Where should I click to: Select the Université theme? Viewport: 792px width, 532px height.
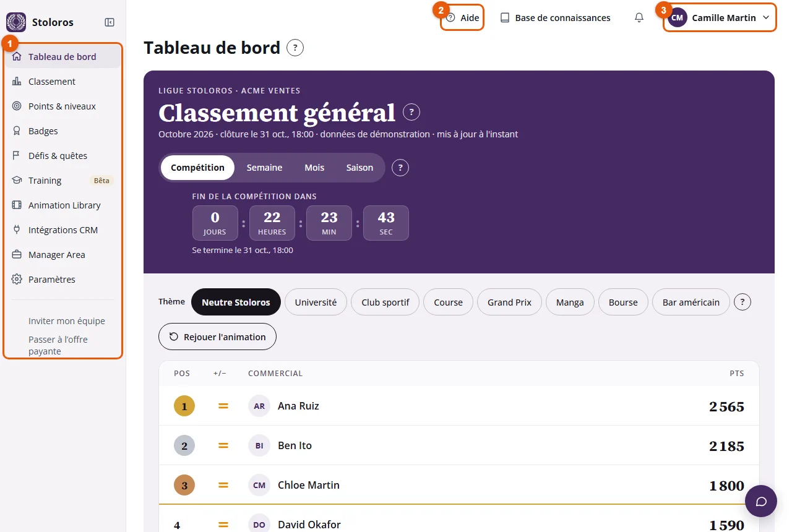click(x=316, y=302)
